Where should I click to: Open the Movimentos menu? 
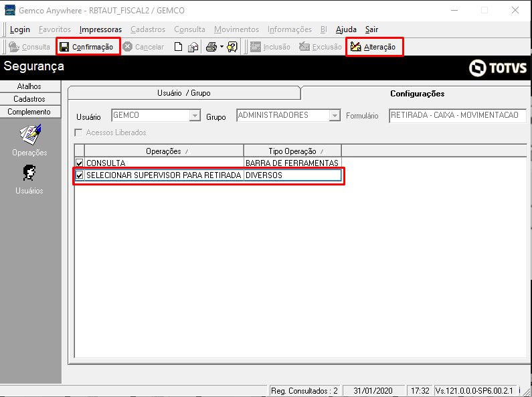pos(236,29)
